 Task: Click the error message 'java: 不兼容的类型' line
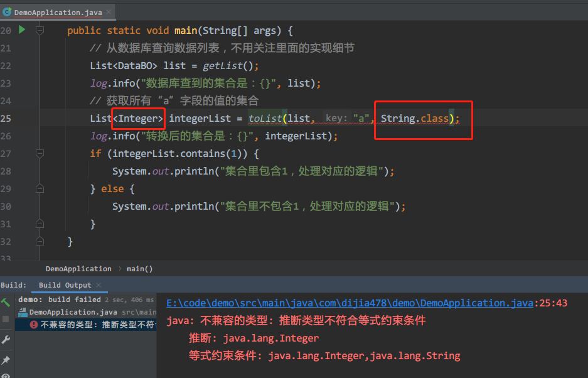click(296, 321)
